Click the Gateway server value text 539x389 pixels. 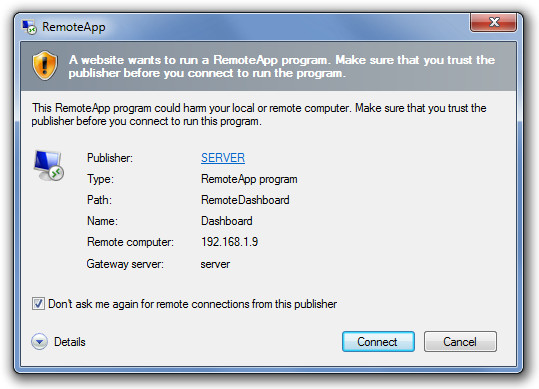click(x=215, y=264)
